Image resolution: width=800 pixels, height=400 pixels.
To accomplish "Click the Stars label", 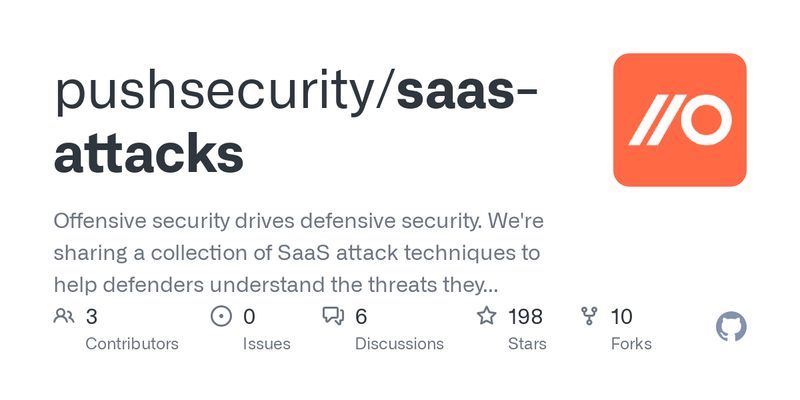I will click(527, 344).
